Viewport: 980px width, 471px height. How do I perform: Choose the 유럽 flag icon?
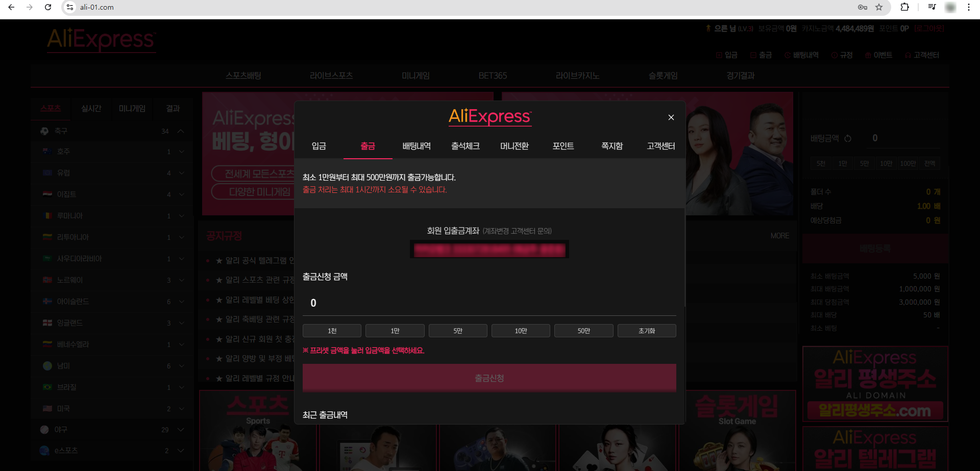point(47,173)
